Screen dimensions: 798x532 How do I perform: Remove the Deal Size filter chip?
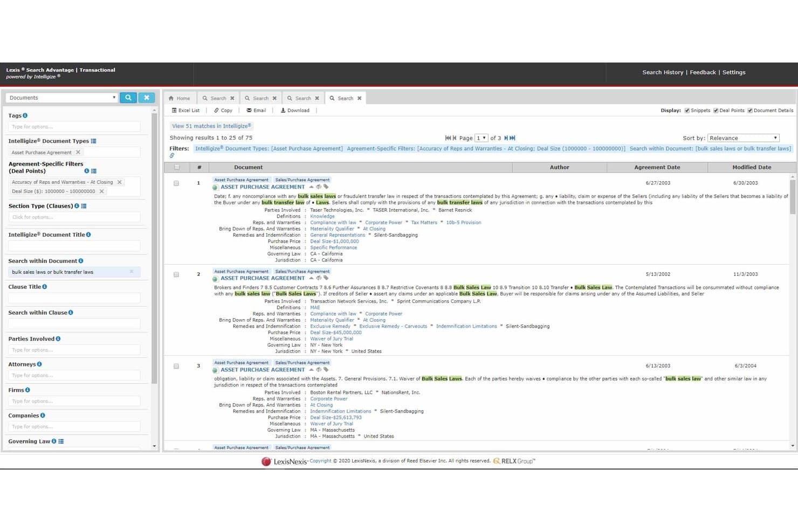click(x=101, y=191)
